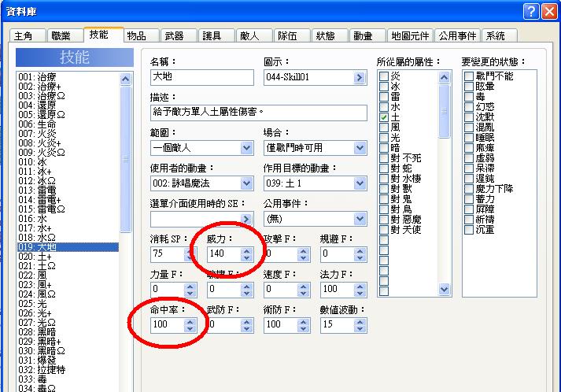The width and height of the screenshot is (561, 392).
Task: Expand the 公用事件 dropdown showing (無)
Action: 360,219
